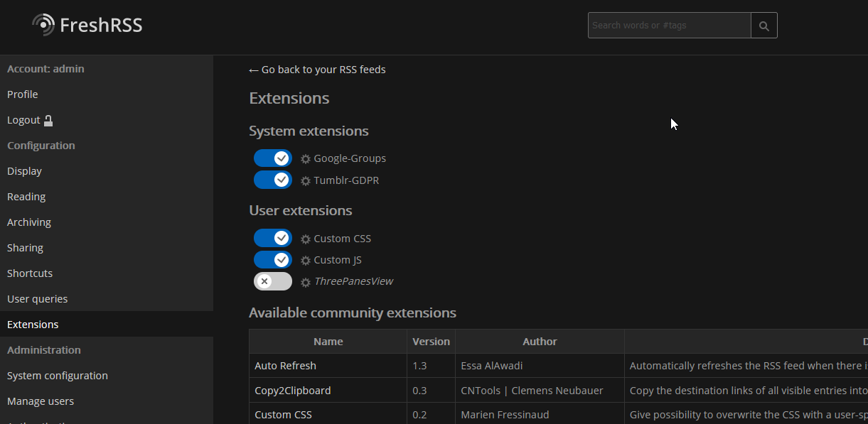868x424 pixels.
Task: Open Display configuration in sidebar
Action: point(25,171)
